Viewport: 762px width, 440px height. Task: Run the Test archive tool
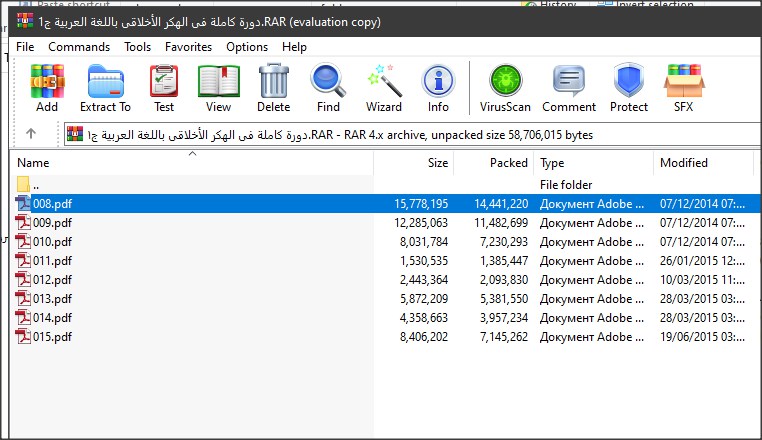164,81
